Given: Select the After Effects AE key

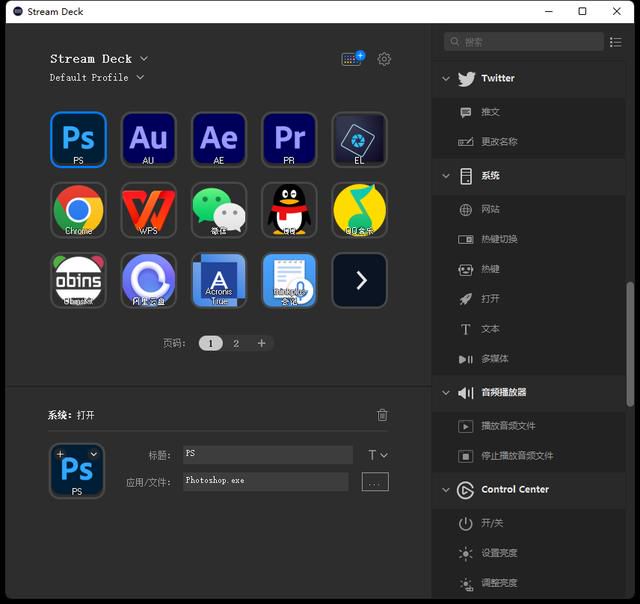Looking at the screenshot, I should click(x=219, y=140).
